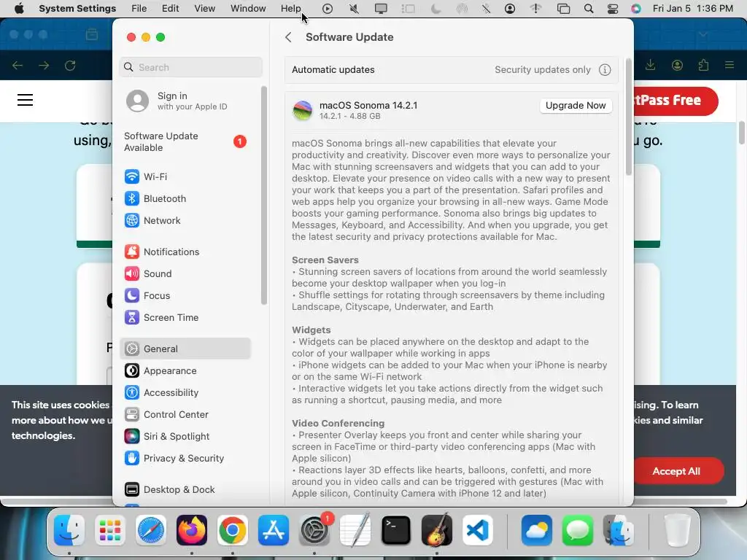Open Bluetooth settings pane
747x560 pixels.
click(185, 198)
